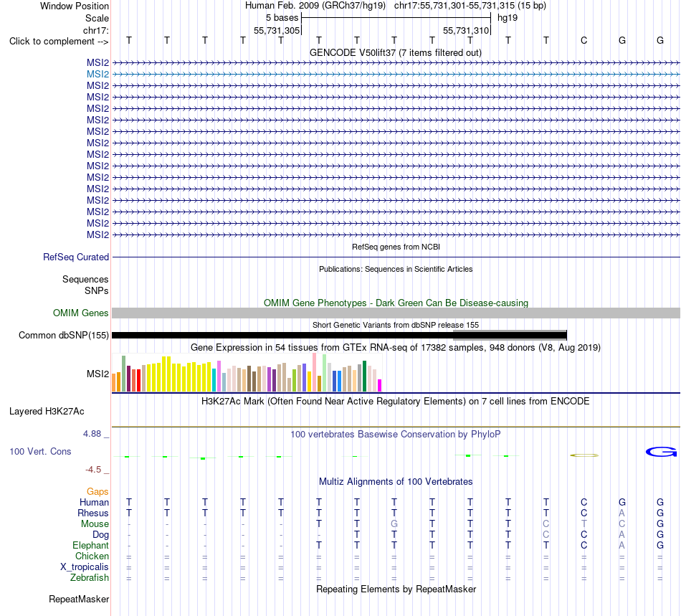Click 'Short Genetic Variants from dbSNP release 155'
Screen dimensions: 681x616
396,325
